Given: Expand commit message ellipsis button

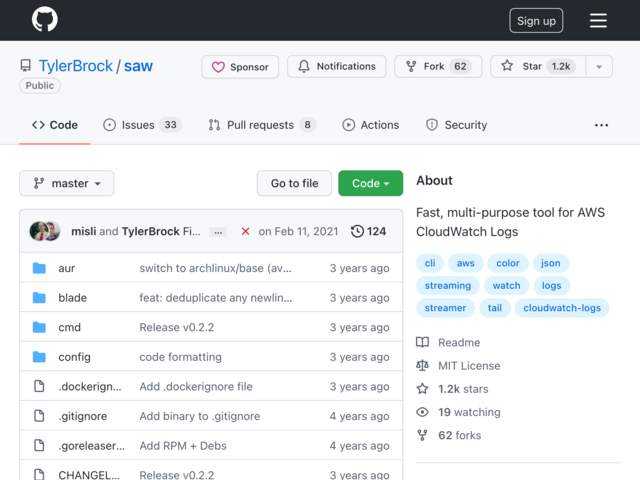Looking at the screenshot, I should (x=218, y=232).
